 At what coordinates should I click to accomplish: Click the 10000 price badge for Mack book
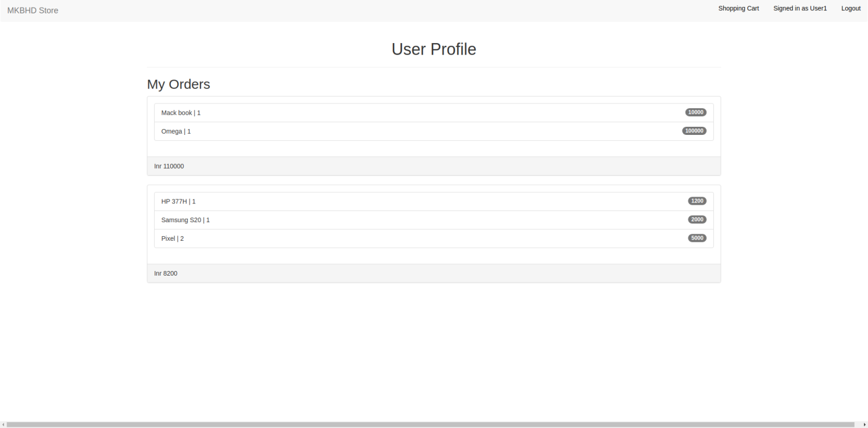pos(695,112)
